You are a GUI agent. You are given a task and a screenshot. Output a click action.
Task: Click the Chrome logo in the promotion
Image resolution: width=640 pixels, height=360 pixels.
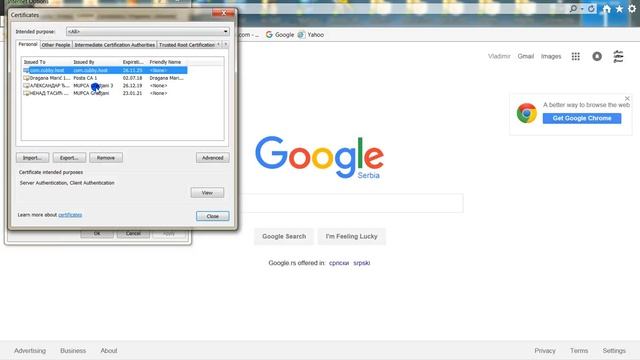click(x=527, y=113)
